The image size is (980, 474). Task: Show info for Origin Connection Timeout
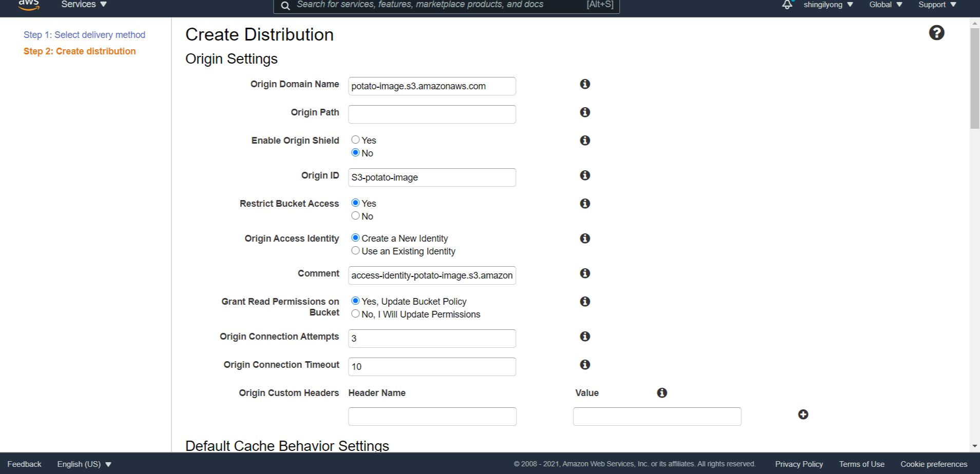coord(585,364)
